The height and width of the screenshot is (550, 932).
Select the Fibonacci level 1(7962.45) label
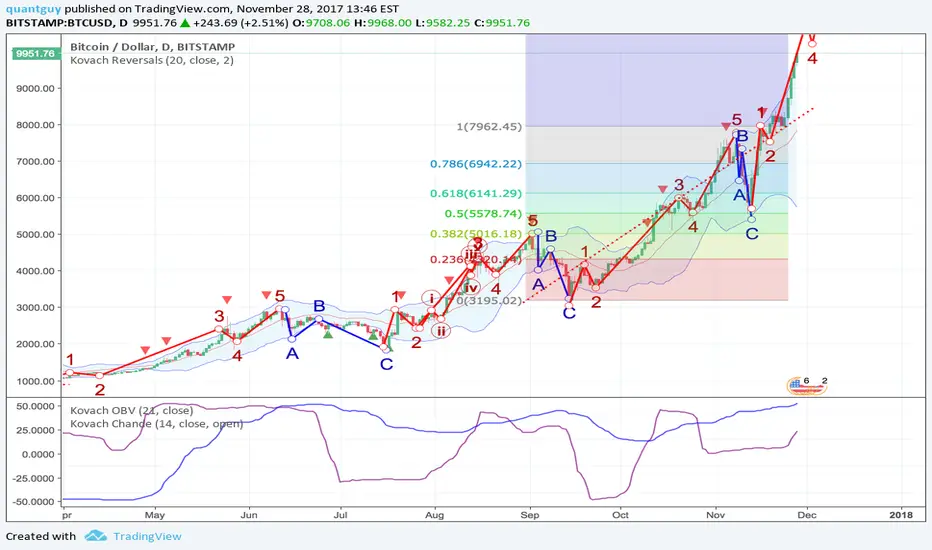[489, 127]
